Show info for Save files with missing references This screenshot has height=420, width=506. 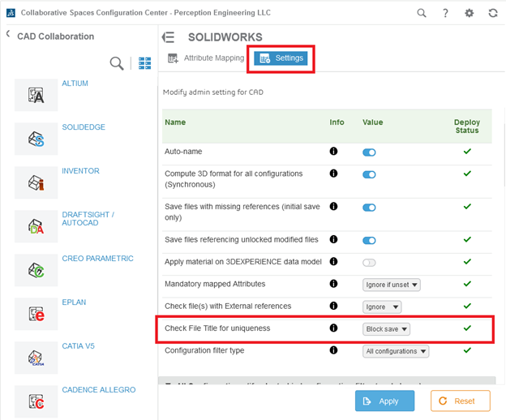[333, 206]
